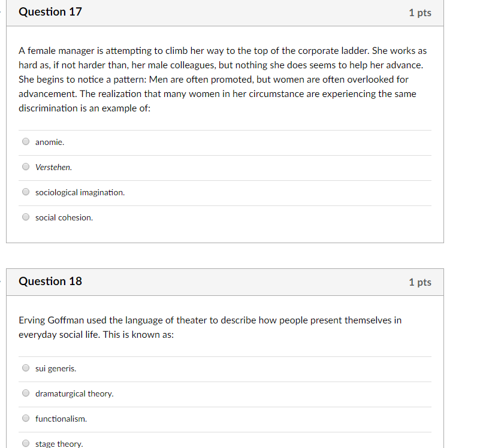Image resolution: width=489 pixels, height=448 pixels.
Task: Click the 'sociological imagination.' answer text
Action: 80,193
